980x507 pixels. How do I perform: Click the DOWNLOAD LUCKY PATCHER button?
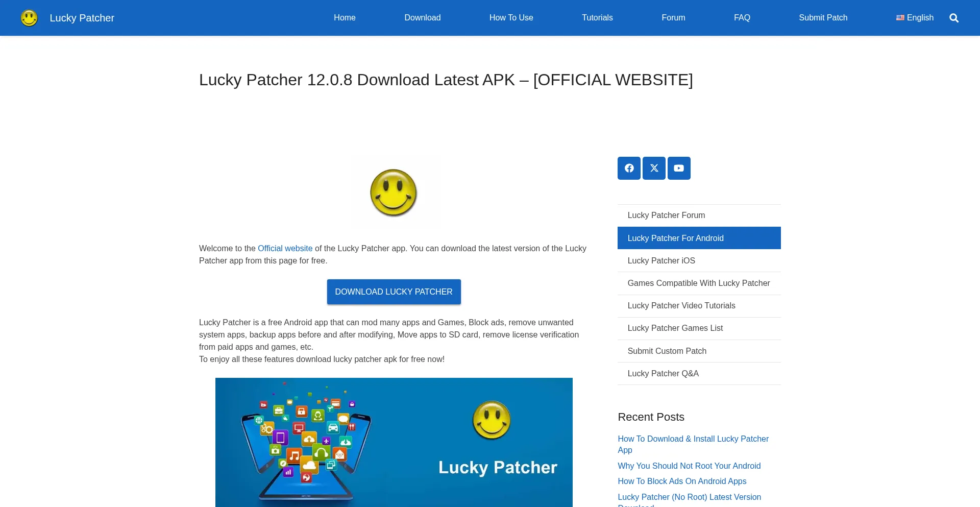[394, 292]
